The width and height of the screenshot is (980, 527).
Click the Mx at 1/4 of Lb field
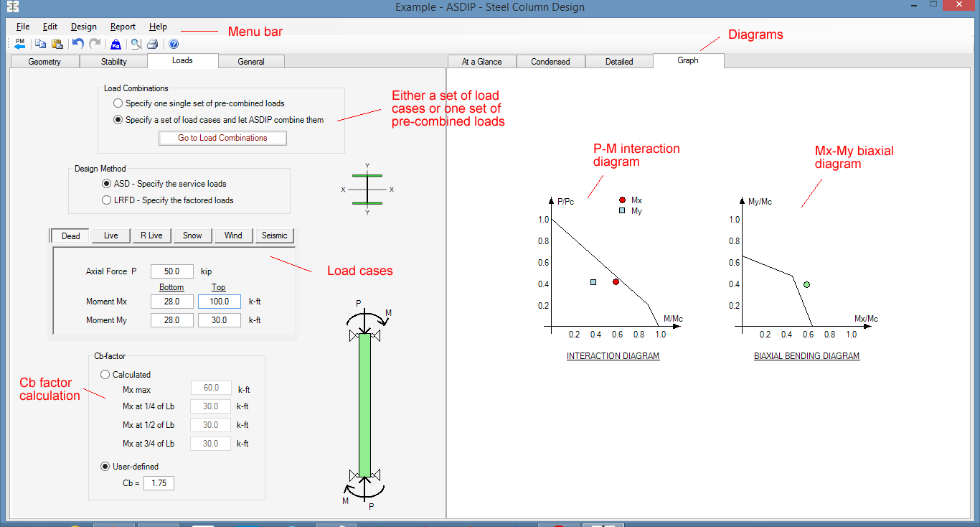211,406
